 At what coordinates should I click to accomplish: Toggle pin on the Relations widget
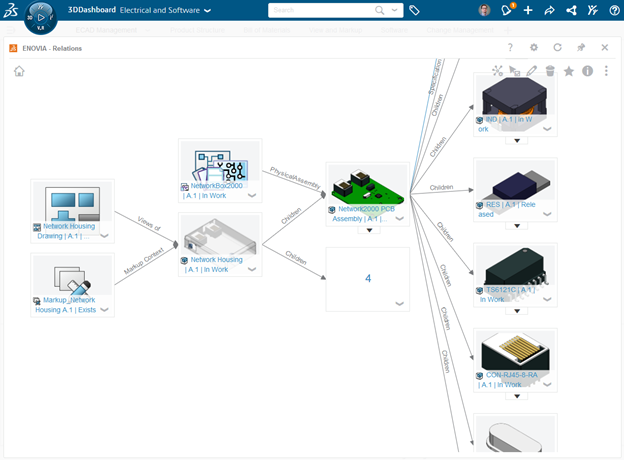pos(581,47)
